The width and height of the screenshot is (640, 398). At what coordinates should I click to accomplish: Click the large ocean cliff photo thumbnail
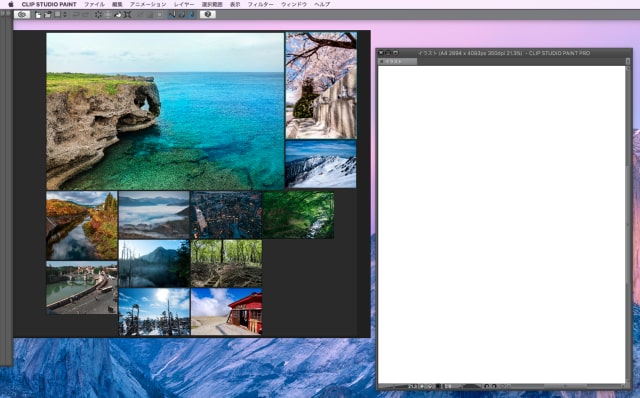(165, 111)
